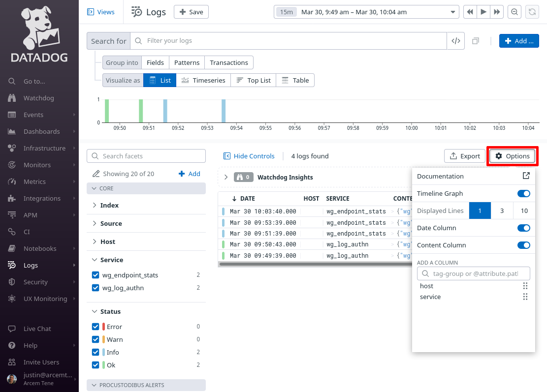Visualize as Timeseries
This screenshot has width=547, height=392.
[204, 81]
